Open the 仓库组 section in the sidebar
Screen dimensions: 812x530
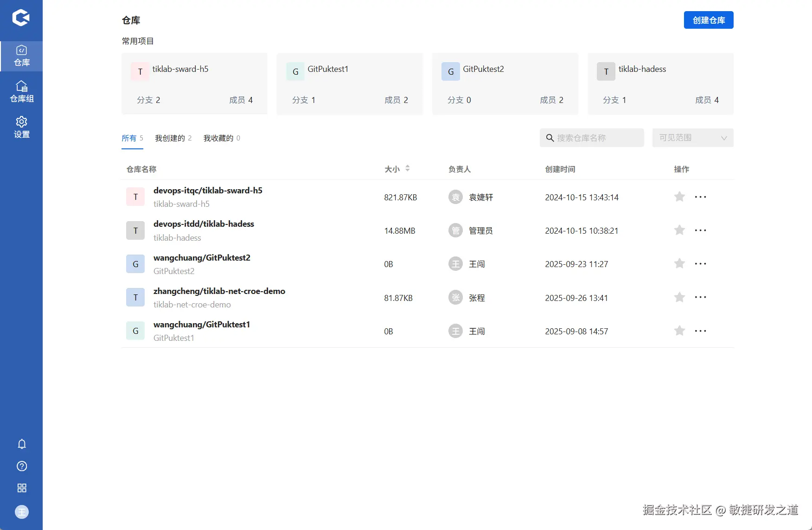coord(21,91)
